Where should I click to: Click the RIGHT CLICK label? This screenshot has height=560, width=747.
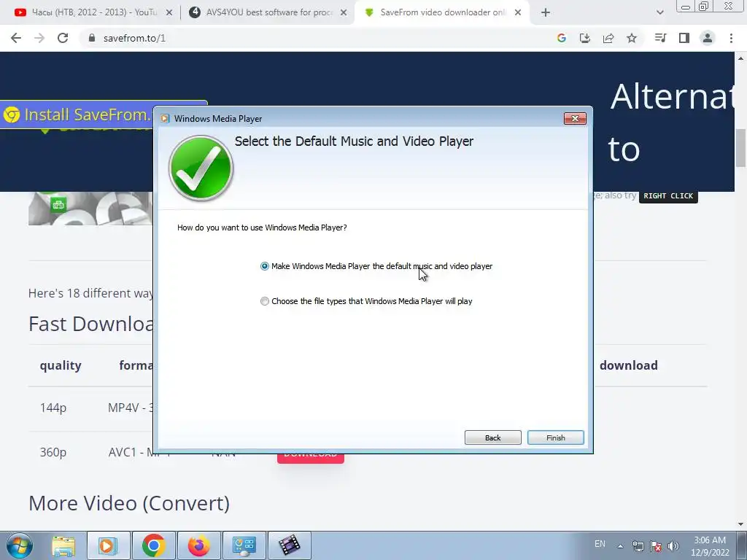668,195
